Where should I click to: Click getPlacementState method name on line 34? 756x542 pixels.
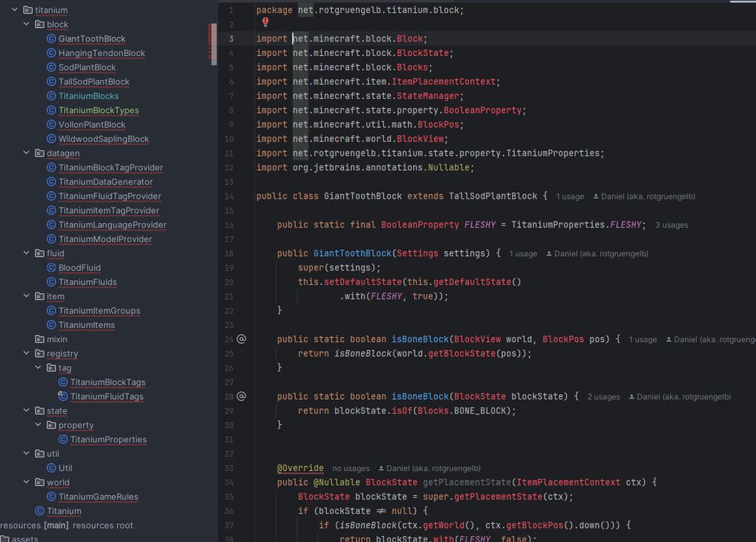tap(466, 482)
